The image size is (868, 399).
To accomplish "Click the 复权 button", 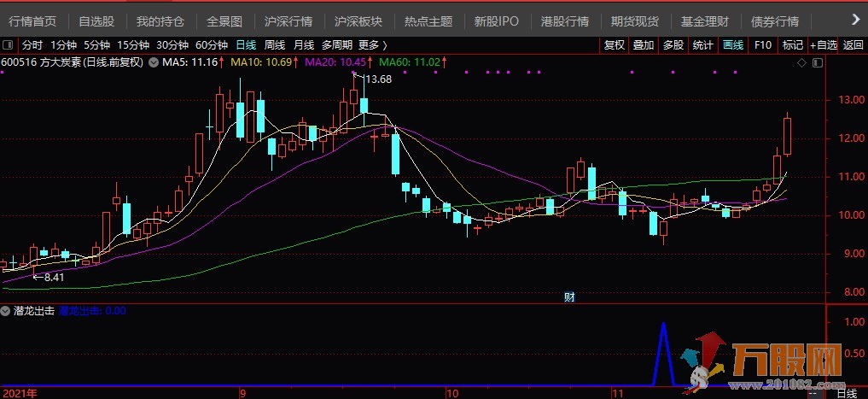I will (x=614, y=45).
